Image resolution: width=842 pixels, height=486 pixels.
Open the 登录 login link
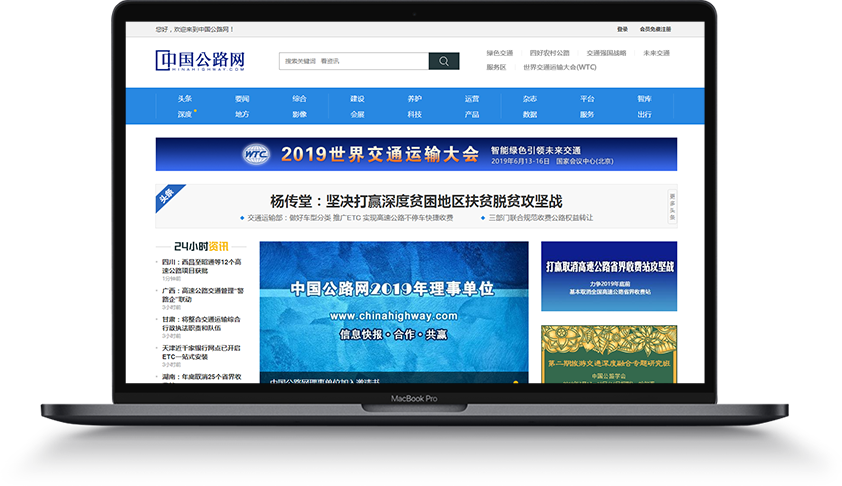[x=623, y=29]
